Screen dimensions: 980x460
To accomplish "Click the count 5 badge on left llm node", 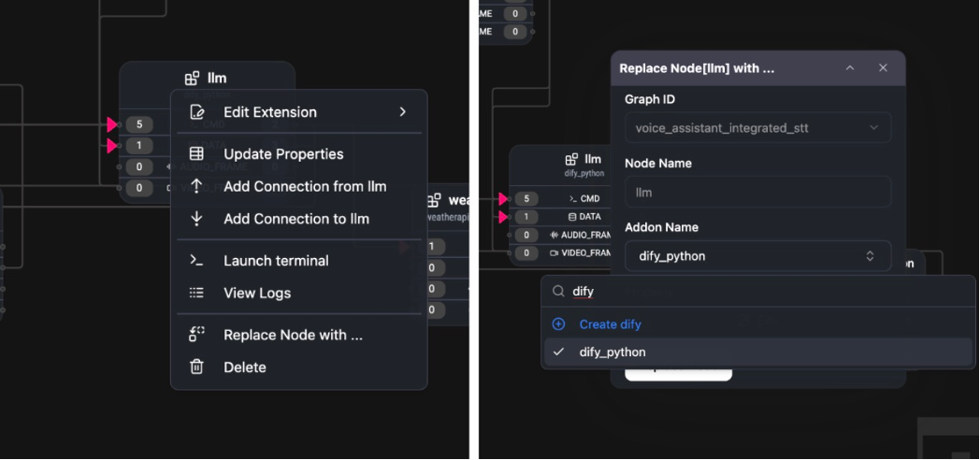I will pyautogui.click(x=138, y=124).
